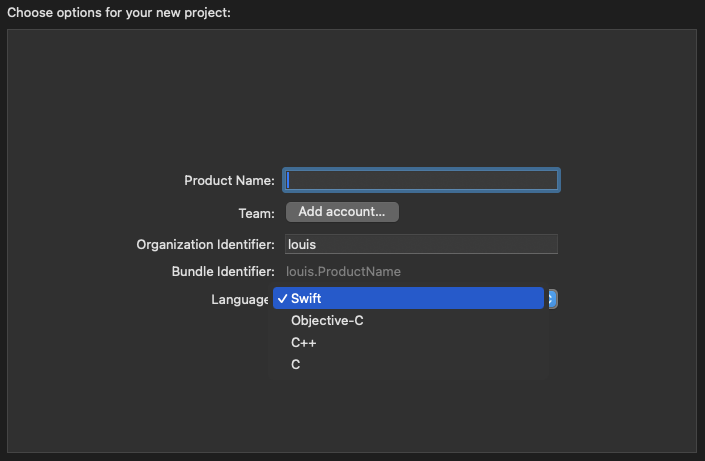Click the "Team:" label
Viewport: 705px width, 461px height.
(256, 213)
